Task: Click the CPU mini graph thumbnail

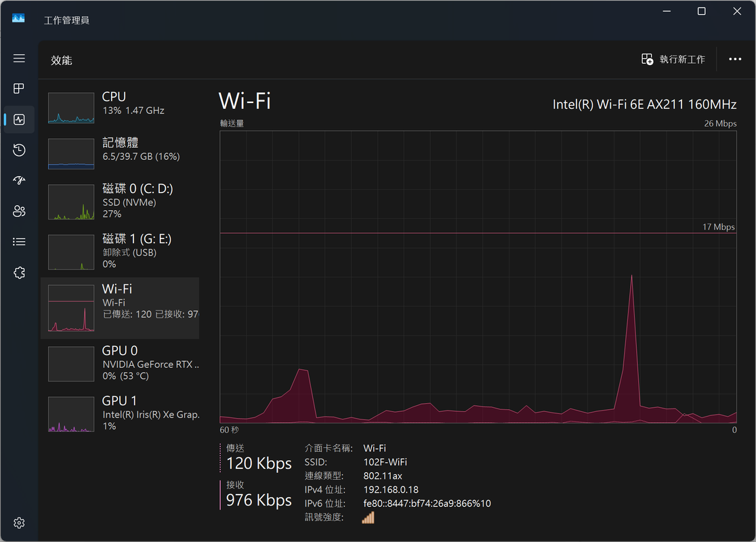Action: (x=71, y=108)
